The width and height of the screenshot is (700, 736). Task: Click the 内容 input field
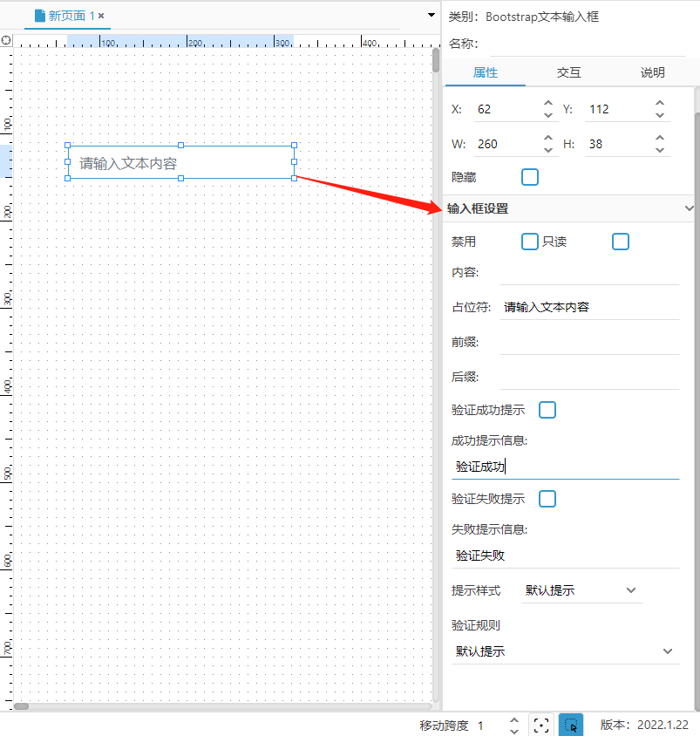click(589, 273)
